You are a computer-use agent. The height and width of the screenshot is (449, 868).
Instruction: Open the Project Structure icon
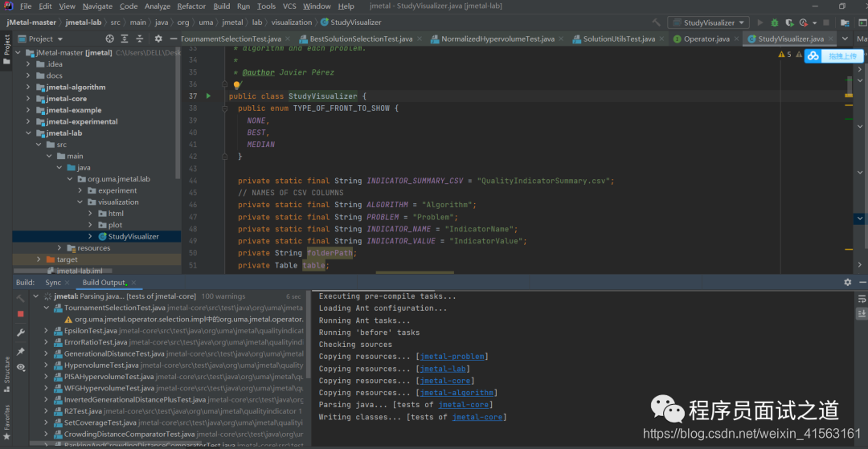(x=845, y=22)
